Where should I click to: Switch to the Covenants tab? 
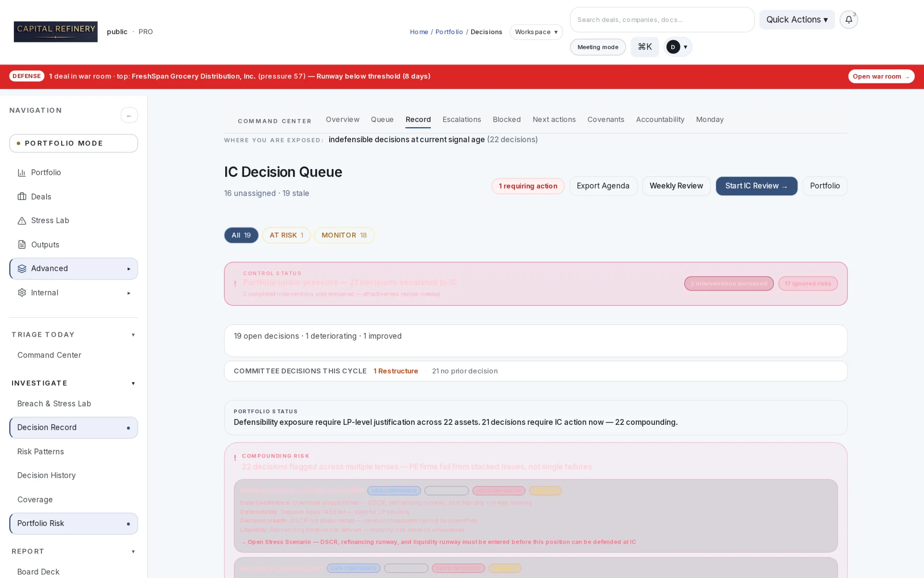(x=605, y=119)
